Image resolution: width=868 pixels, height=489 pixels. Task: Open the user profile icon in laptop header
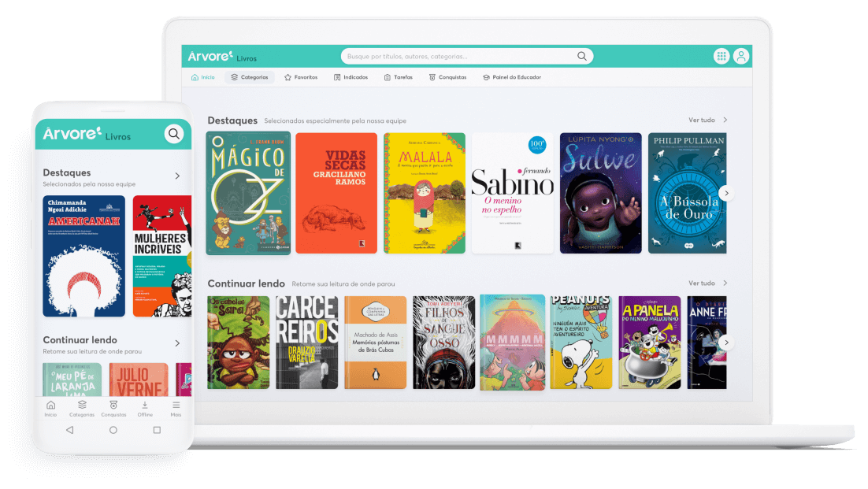(741, 56)
